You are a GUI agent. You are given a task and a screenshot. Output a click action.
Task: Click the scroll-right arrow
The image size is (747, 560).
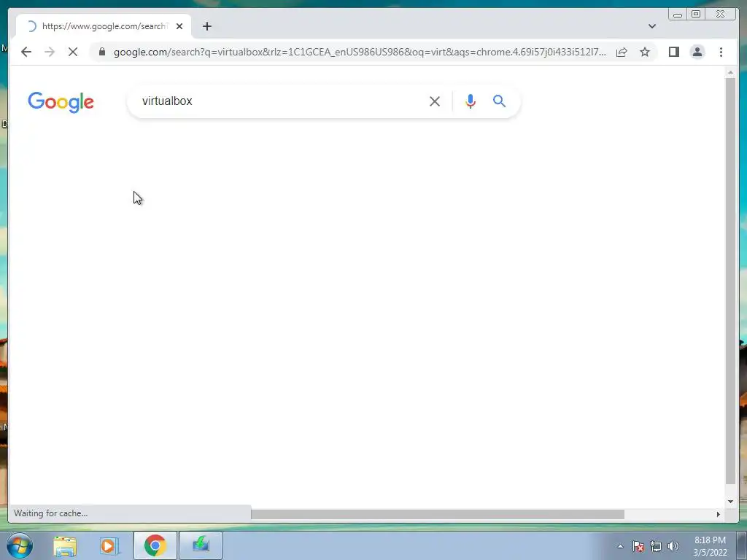(x=719, y=514)
